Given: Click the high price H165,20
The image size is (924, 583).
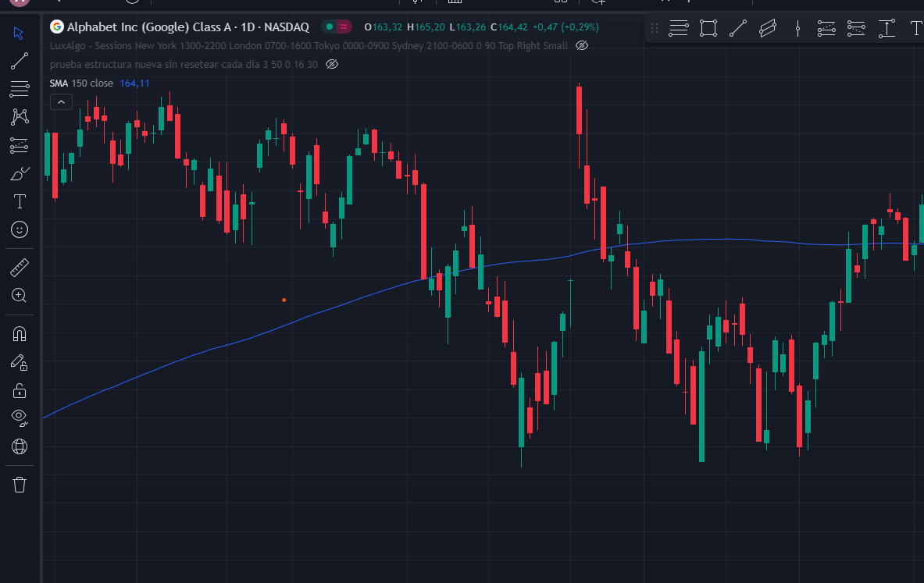Looking at the screenshot, I should pos(426,27).
